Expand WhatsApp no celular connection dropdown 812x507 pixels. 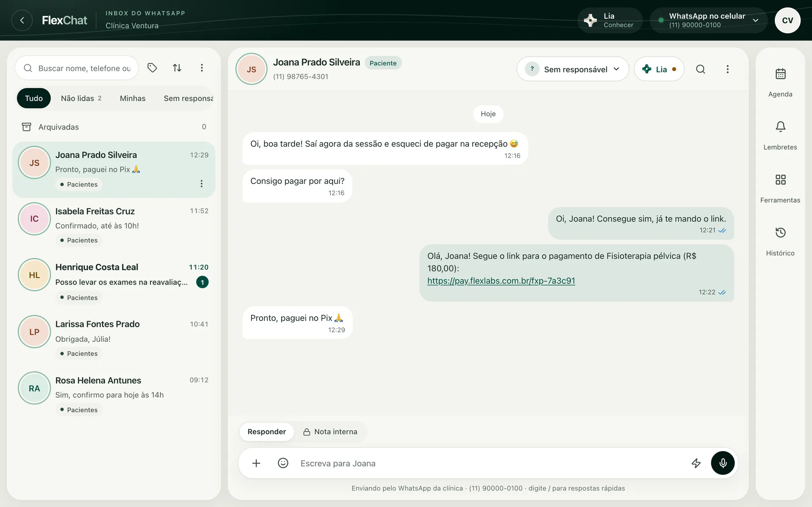pyautogui.click(x=708, y=20)
